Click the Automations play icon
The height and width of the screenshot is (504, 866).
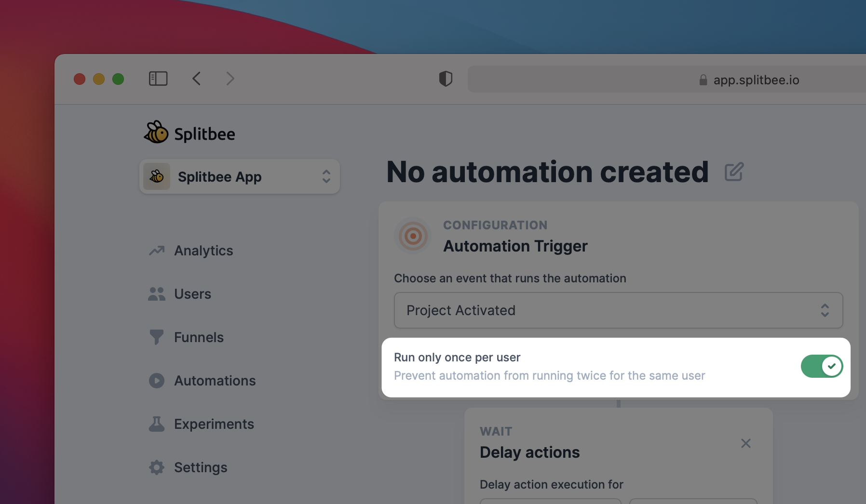pyautogui.click(x=157, y=381)
